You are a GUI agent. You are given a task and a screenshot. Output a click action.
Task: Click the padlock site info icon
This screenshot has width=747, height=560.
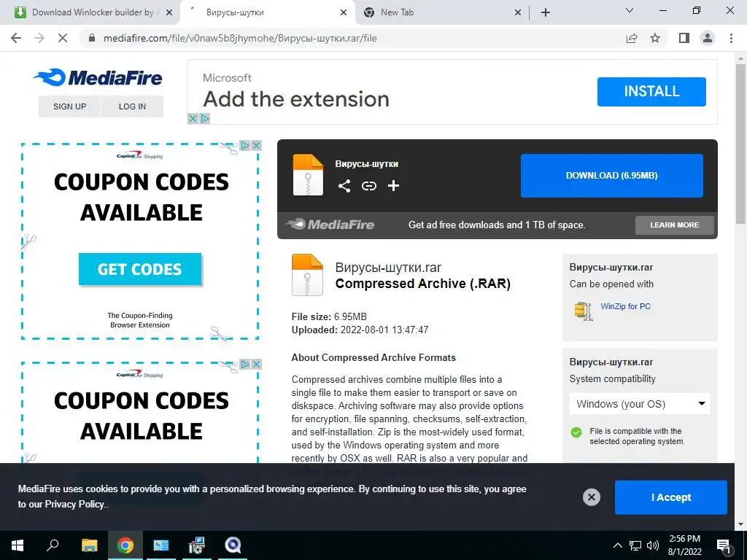point(92,38)
